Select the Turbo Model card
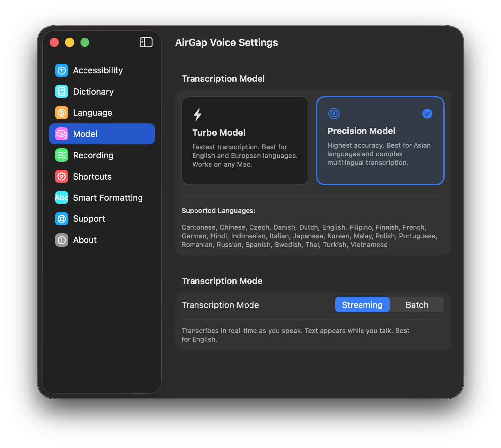 [x=245, y=140]
